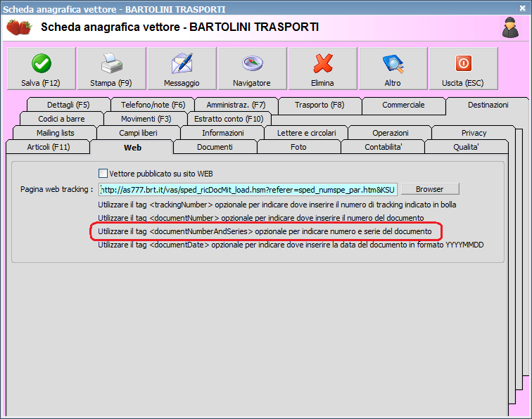Switch to the Articoli (F11) tab
532x419 pixels.
pyautogui.click(x=48, y=147)
